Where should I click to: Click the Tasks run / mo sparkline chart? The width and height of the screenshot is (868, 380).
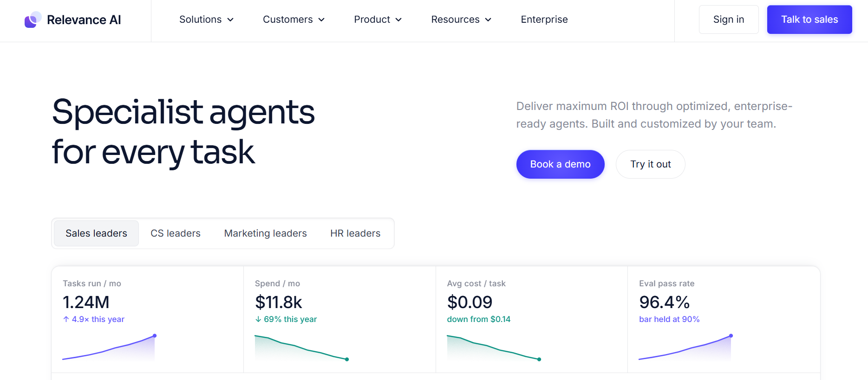click(x=109, y=348)
